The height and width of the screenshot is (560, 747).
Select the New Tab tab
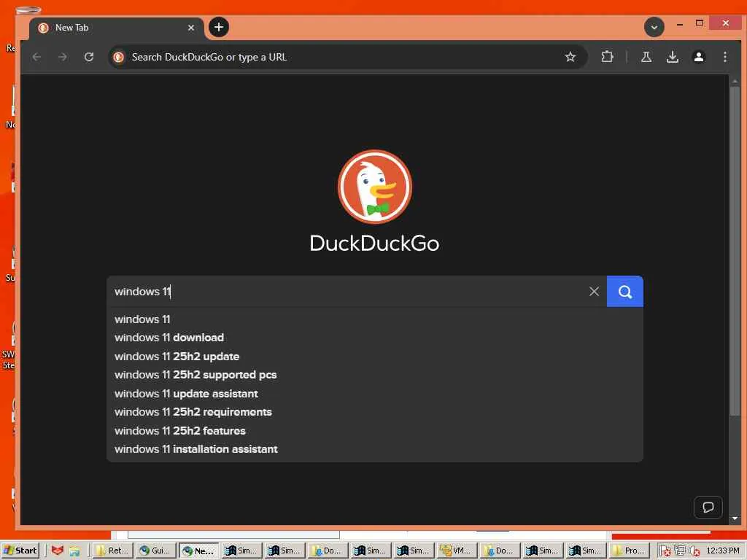117,28
